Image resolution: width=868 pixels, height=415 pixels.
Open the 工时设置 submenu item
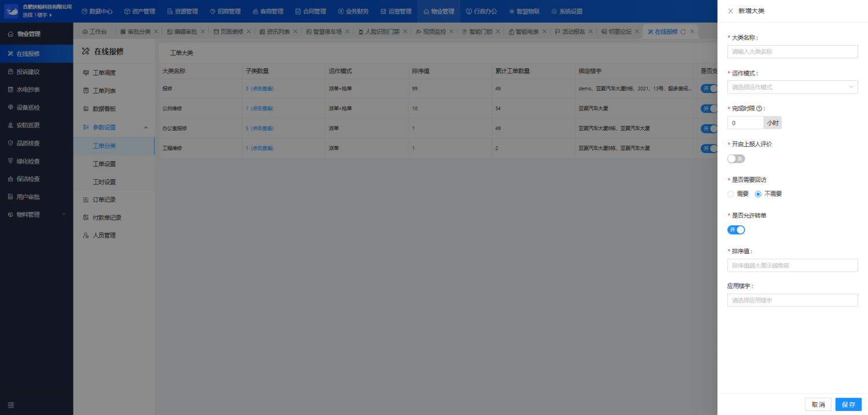click(x=104, y=181)
